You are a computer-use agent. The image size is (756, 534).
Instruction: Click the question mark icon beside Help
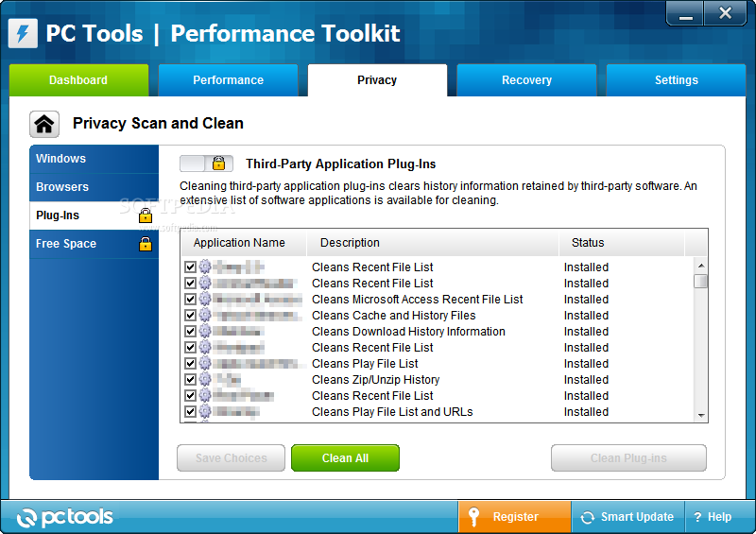(x=697, y=517)
